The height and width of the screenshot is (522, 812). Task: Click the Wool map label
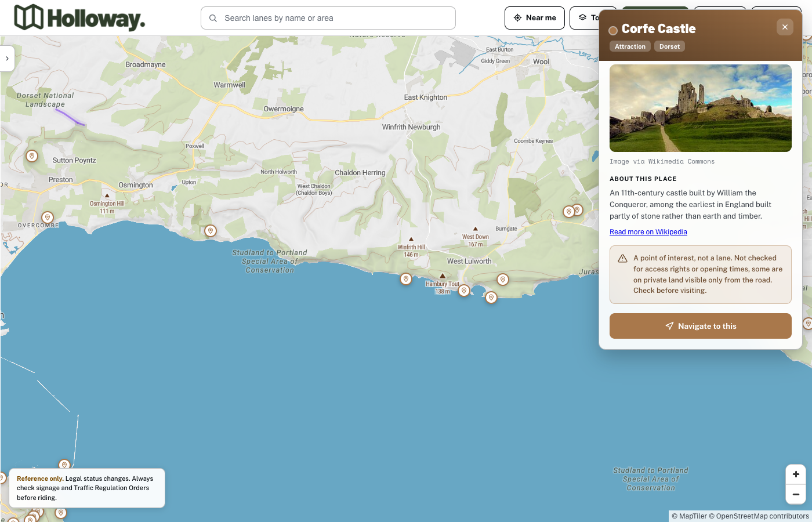tap(541, 61)
